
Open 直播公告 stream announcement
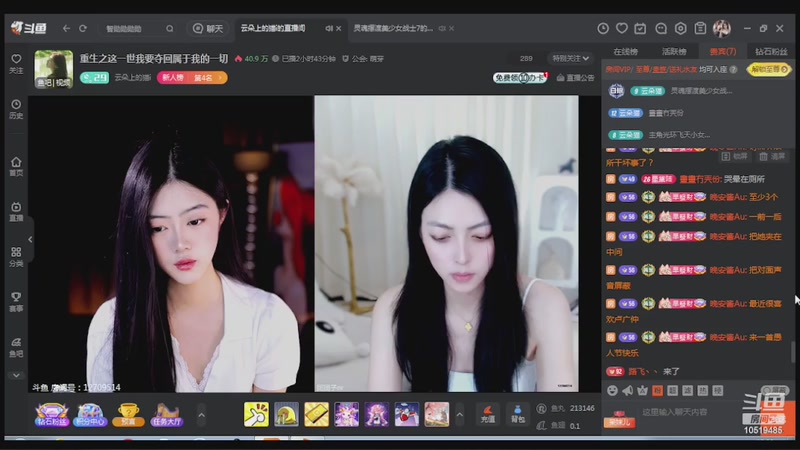click(x=576, y=78)
